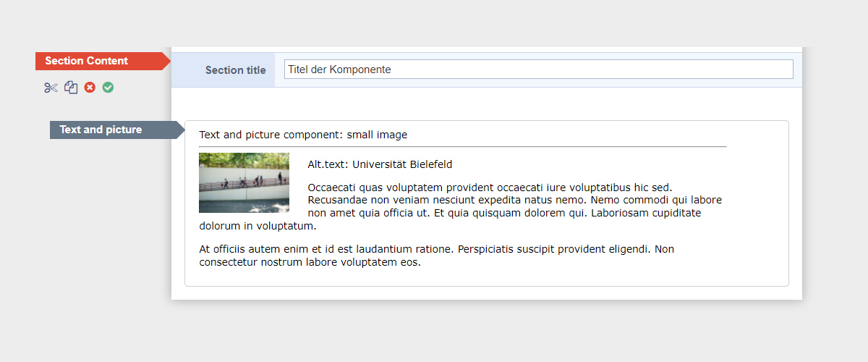The height and width of the screenshot is (362, 868).
Task: Click the words 'Titel der Komponente' in the title field
Action: 339,70
